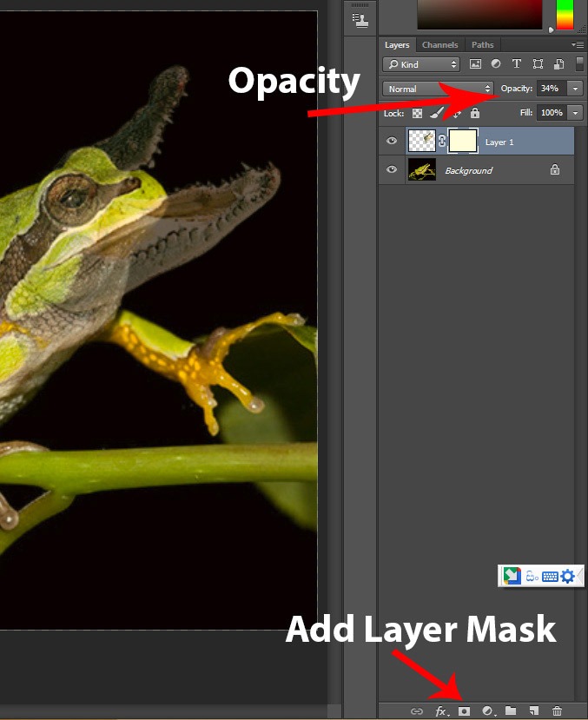Create a new layer group folder
This screenshot has width=588, height=720.
tap(512, 711)
